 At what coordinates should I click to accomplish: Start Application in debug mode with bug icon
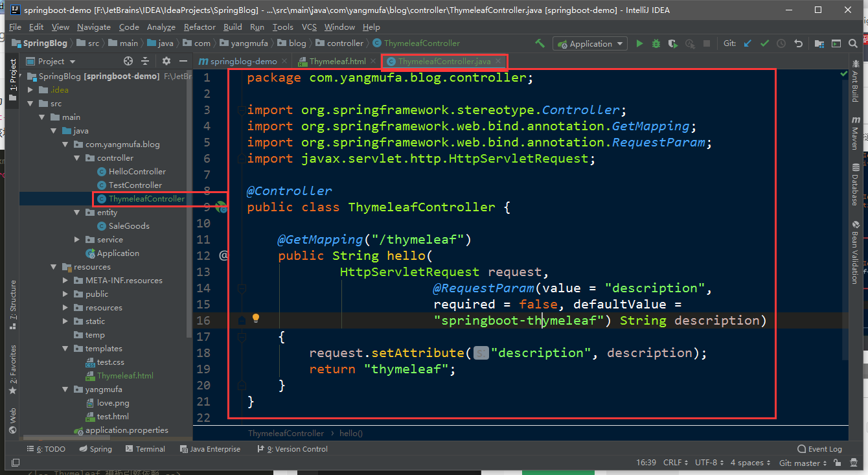click(x=656, y=43)
